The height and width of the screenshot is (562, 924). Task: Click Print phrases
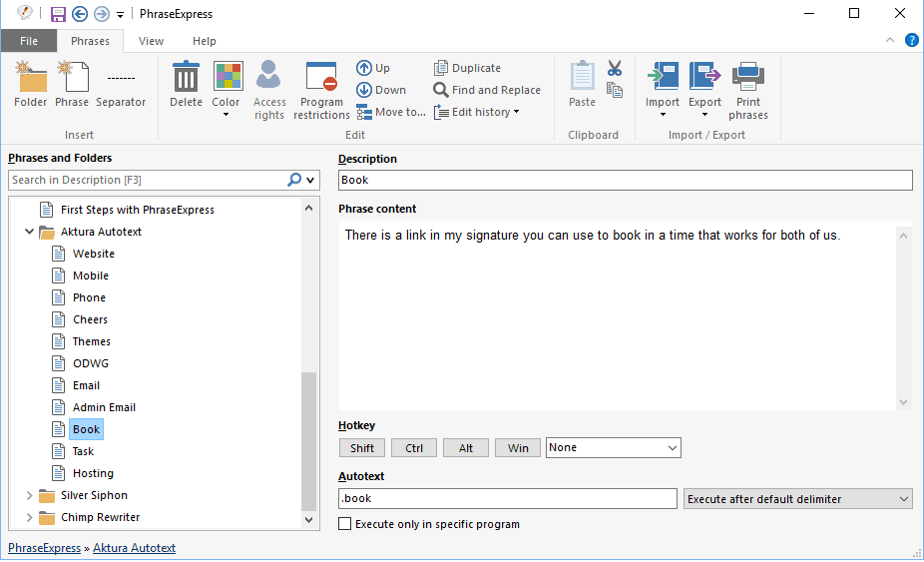click(747, 90)
